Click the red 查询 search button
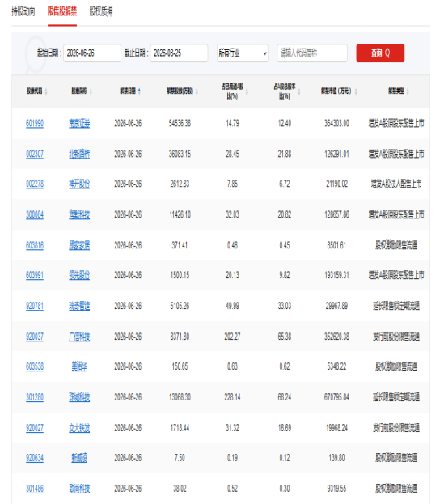This screenshot has height=504, width=444. pos(380,53)
